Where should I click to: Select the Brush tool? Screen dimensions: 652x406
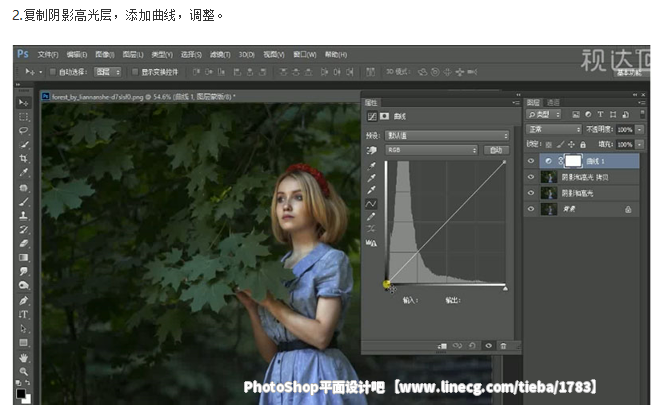(x=23, y=202)
